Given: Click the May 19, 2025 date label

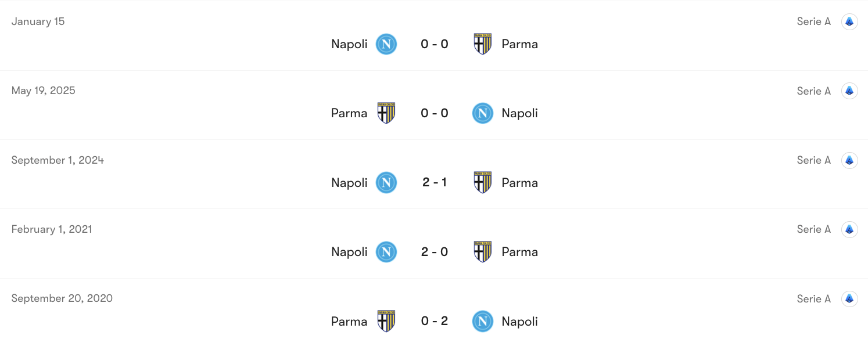Looking at the screenshot, I should coord(43,91).
